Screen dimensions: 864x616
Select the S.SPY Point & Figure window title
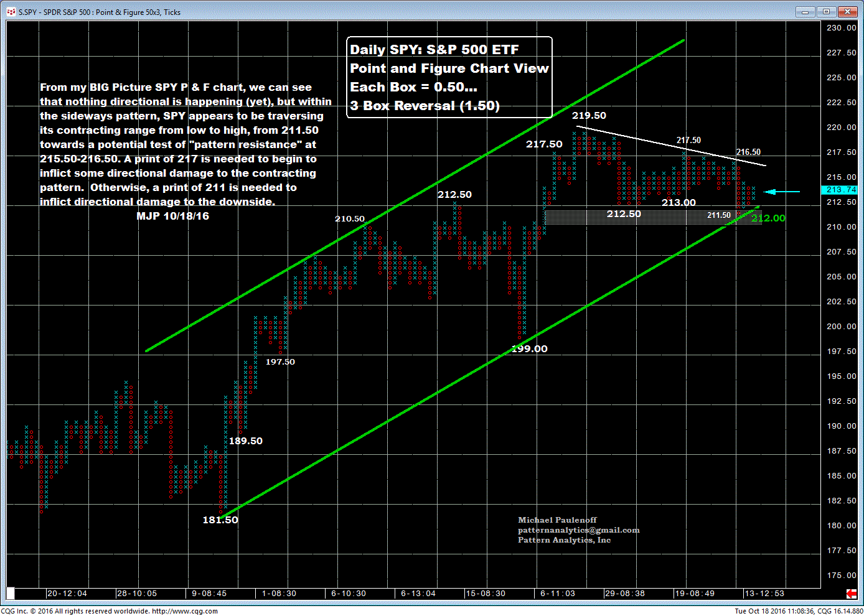100,12
